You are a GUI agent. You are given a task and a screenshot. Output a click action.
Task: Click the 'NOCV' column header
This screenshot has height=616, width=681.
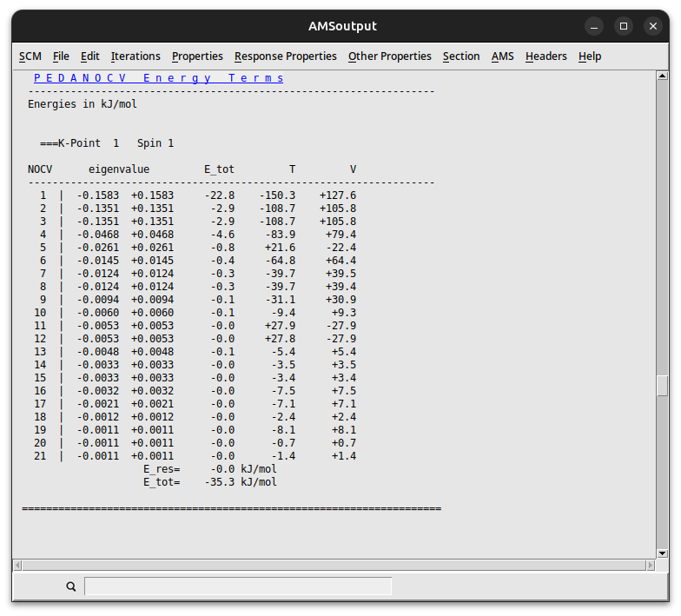40,169
